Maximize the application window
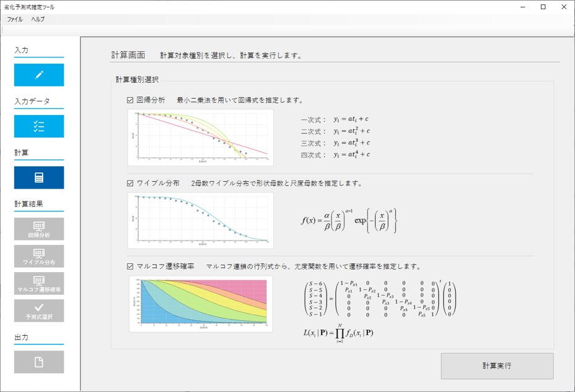Image resolution: width=575 pixels, height=392 pixels. (x=543, y=7)
